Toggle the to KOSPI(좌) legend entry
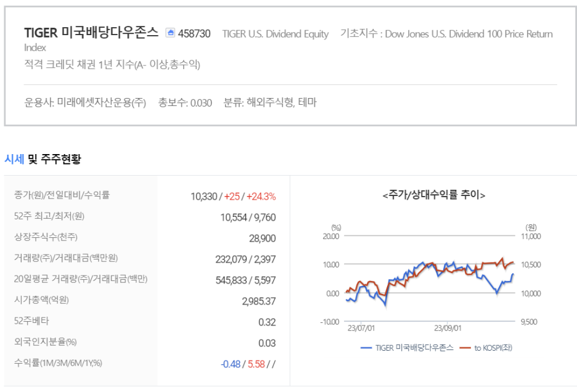 486,348
